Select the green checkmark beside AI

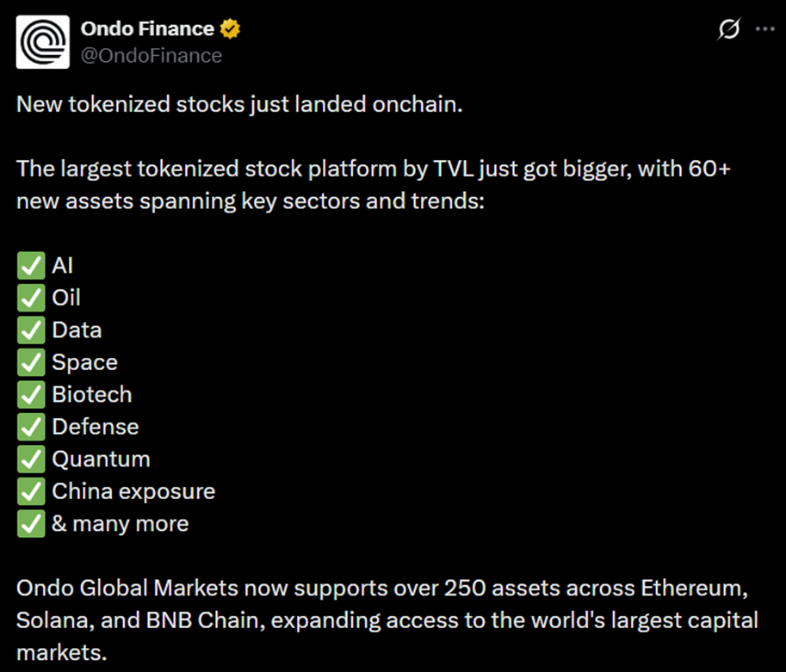31,265
